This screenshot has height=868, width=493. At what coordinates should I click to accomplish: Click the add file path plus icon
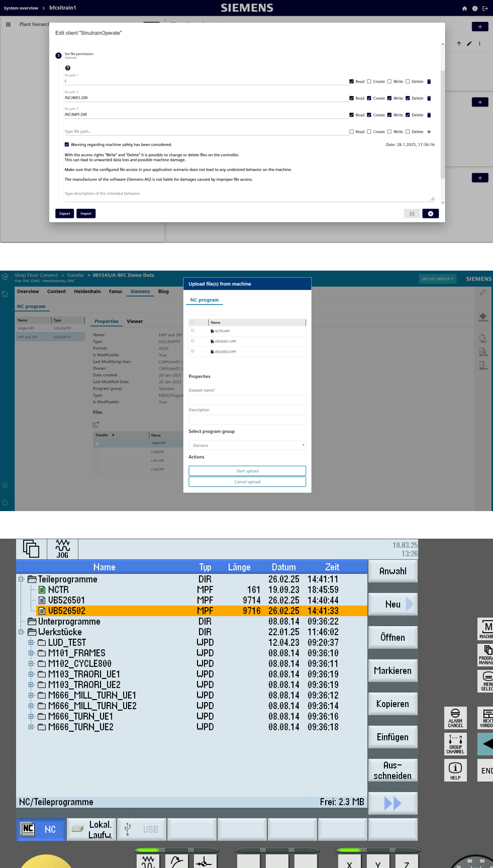(x=429, y=132)
